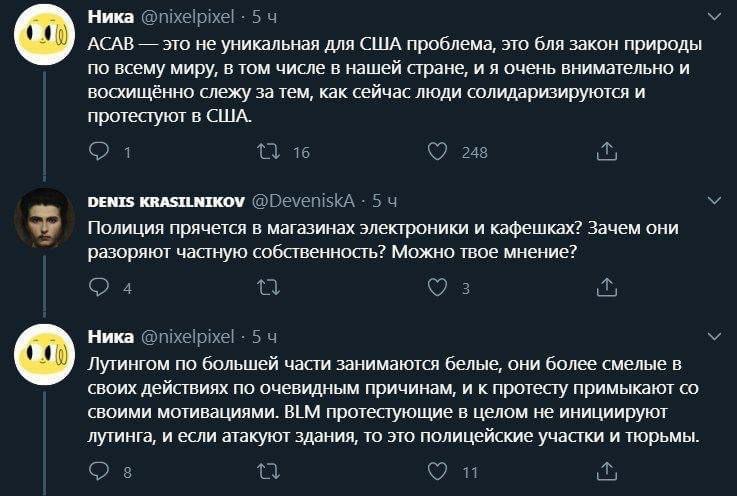Retweet Denis Krasilnikov's tweet
This screenshot has width=737, height=496.
tap(269, 288)
